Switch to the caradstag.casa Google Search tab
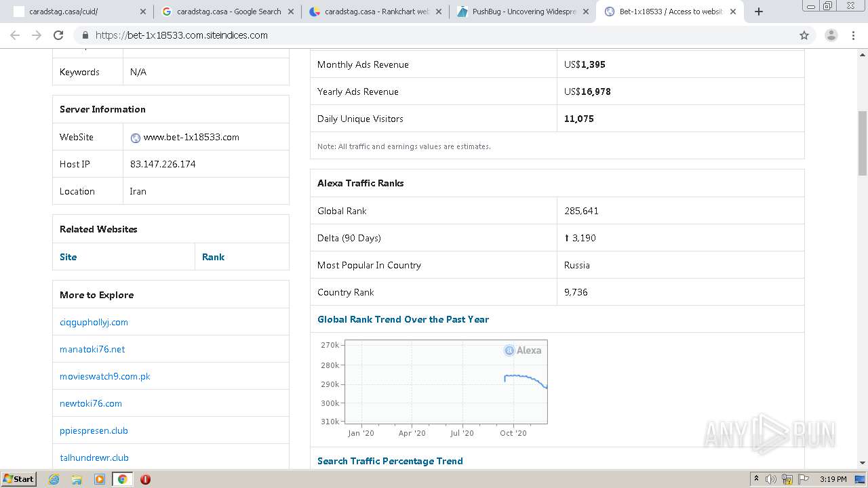 click(229, 12)
